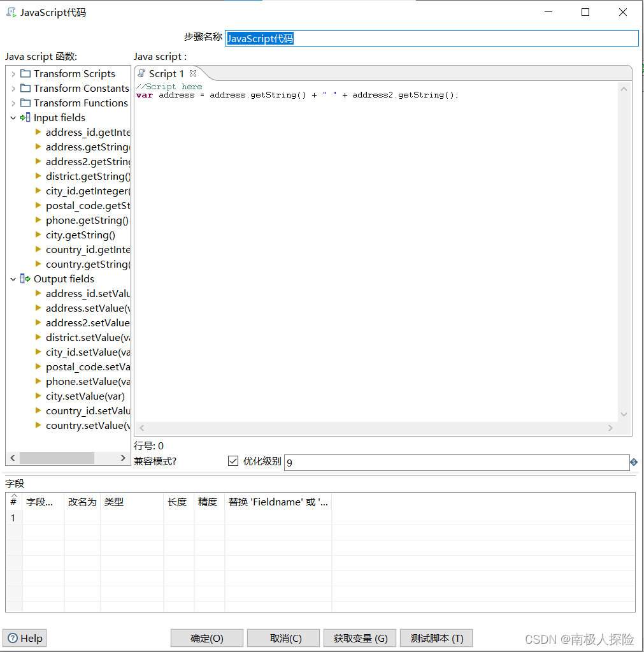Click arrow icon beside address2.getString
644x652 pixels.
coord(38,161)
